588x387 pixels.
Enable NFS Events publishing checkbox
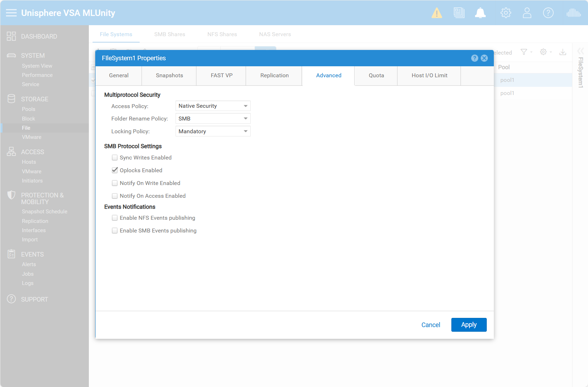click(x=115, y=218)
